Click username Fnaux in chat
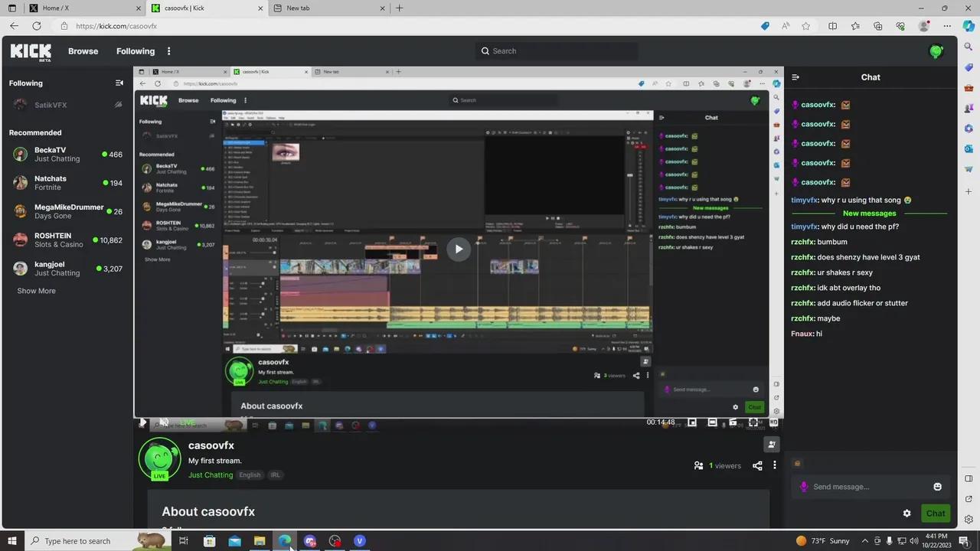This screenshot has height=551, width=980. click(x=802, y=334)
